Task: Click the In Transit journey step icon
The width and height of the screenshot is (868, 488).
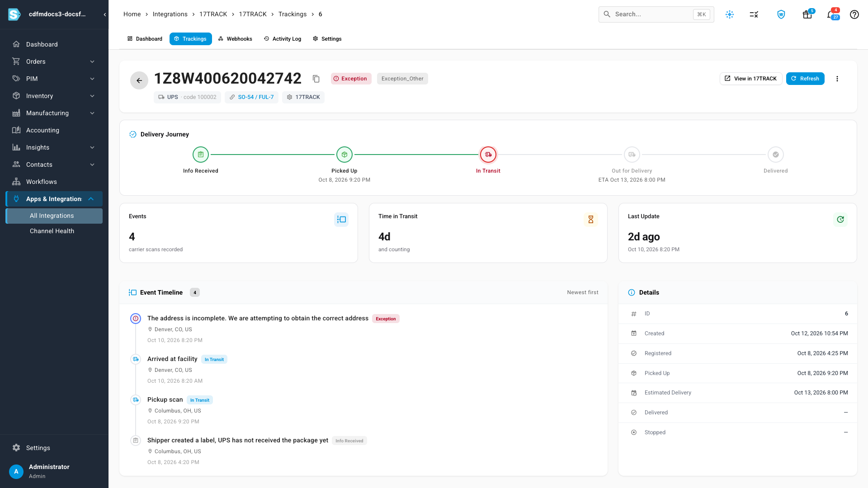Action: point(488,155)
